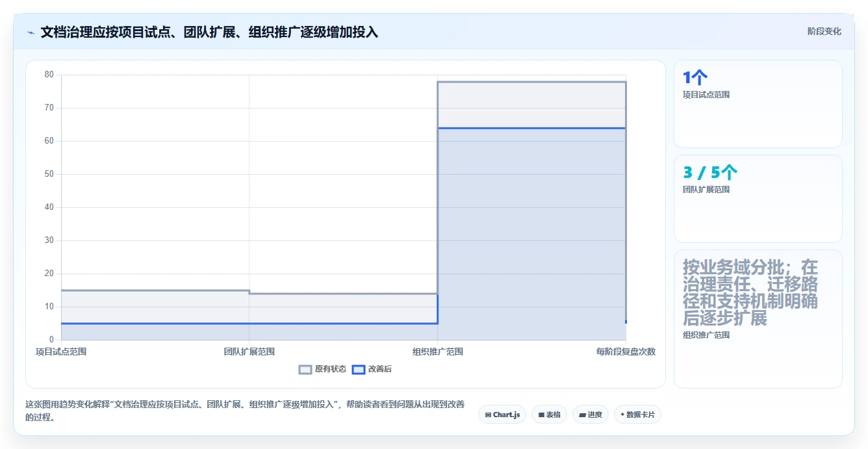Click the blue line at 64 level

531,128
